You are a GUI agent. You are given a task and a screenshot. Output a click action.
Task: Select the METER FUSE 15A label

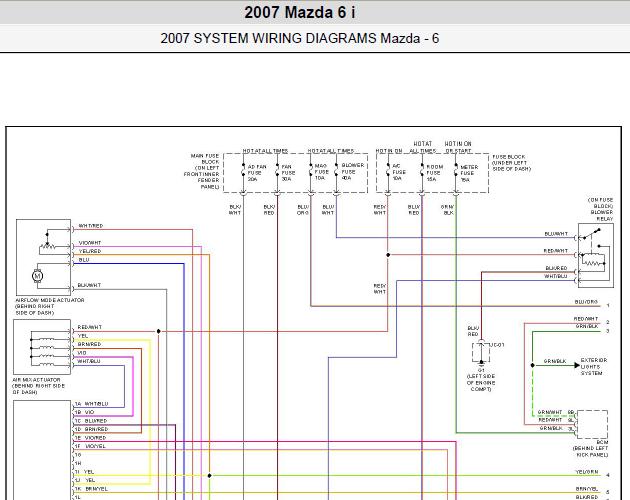[469, 173]
